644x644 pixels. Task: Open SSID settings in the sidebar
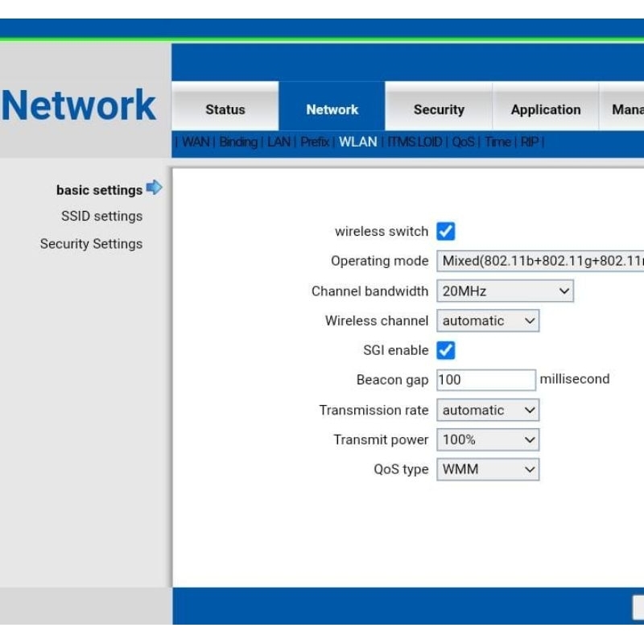pyautogui.click(x=101, y=216)
